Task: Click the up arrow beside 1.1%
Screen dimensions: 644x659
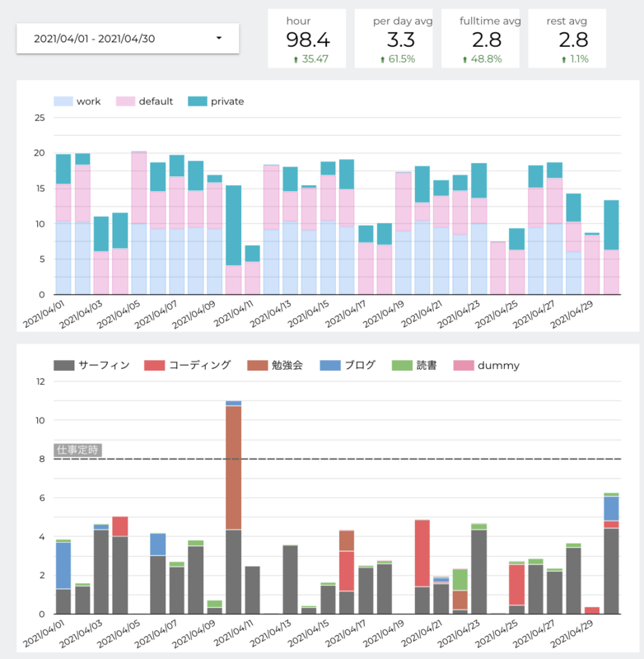Action: pyautogui.click(x=564, y=59)
